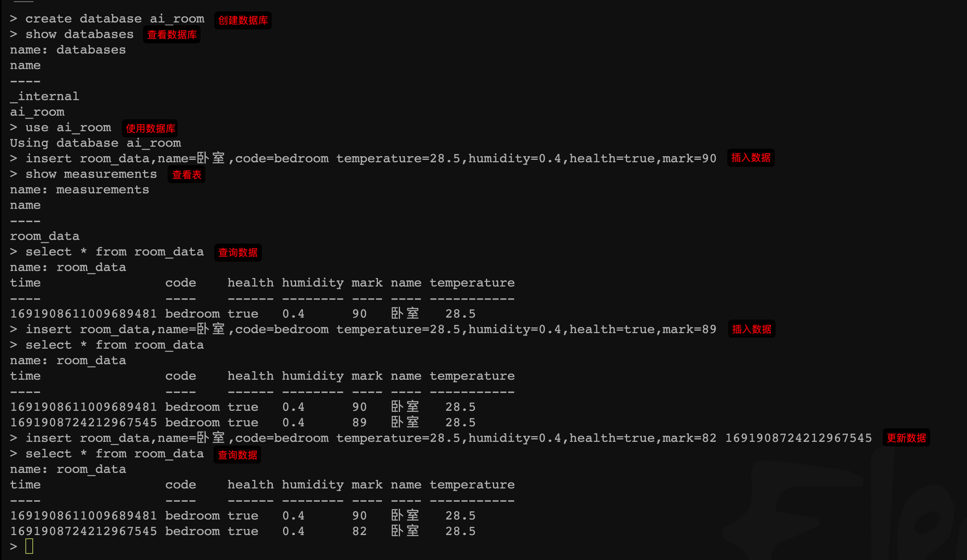Click the '_internal' database name in the output

[44, 97]
